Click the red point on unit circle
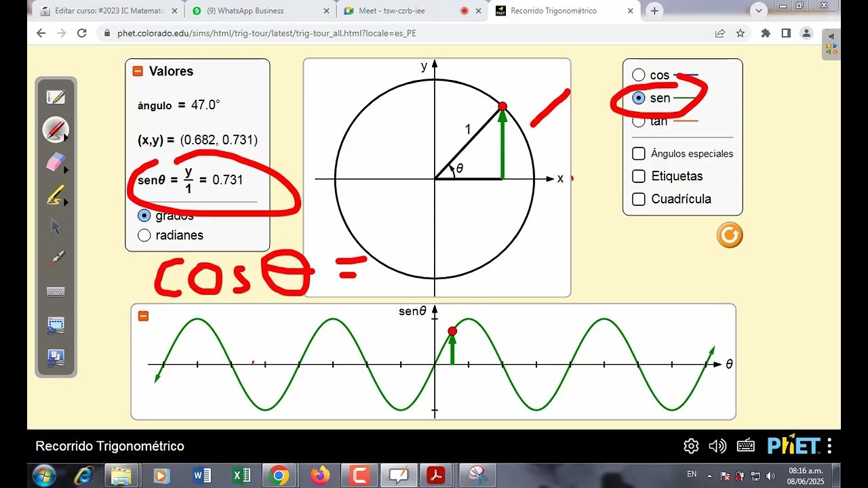The image size is (868, 488). [x=502, y=106]
